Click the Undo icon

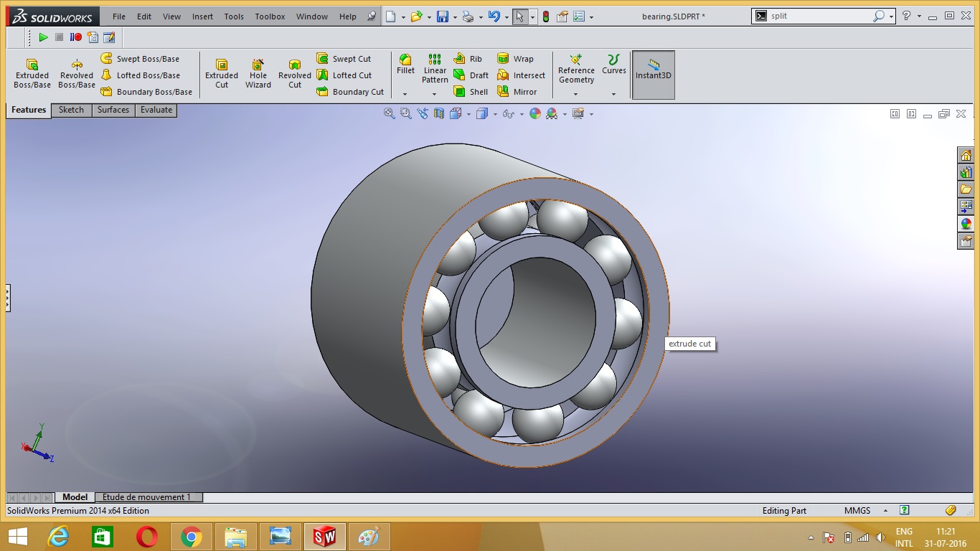494,17
